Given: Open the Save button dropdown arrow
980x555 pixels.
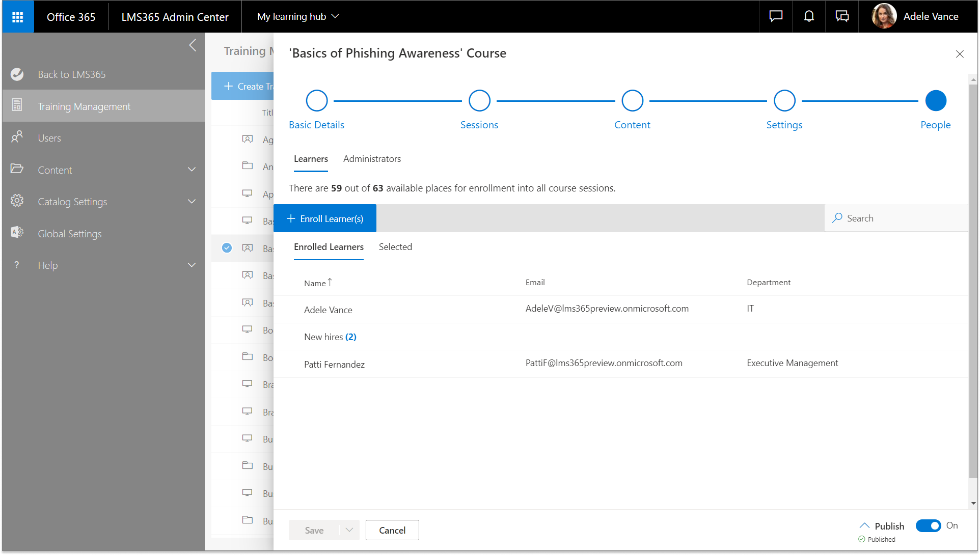Looking at the screenshot, I should click(349, 530).
